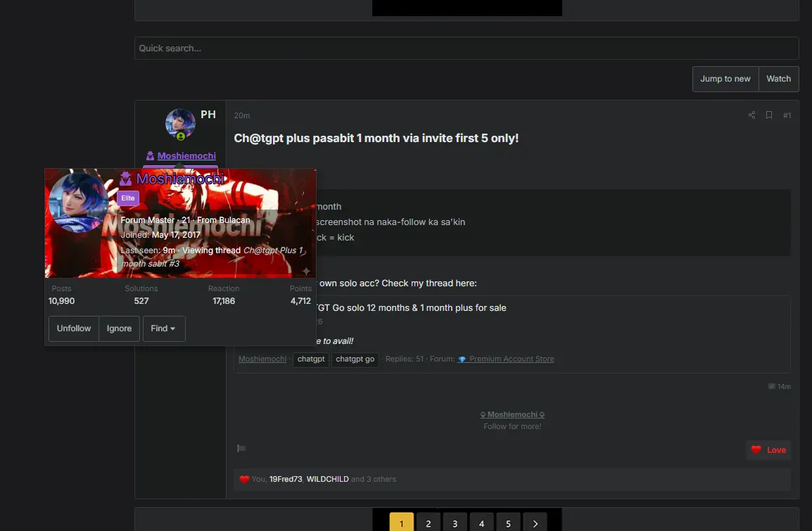Click the Jump to new button

pos(725,79)
